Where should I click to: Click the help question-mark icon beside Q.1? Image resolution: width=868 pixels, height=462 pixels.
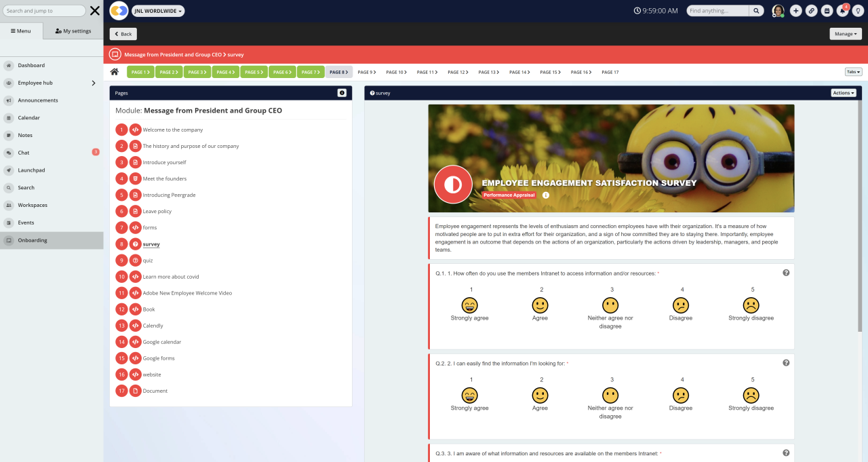click(786, 272)
